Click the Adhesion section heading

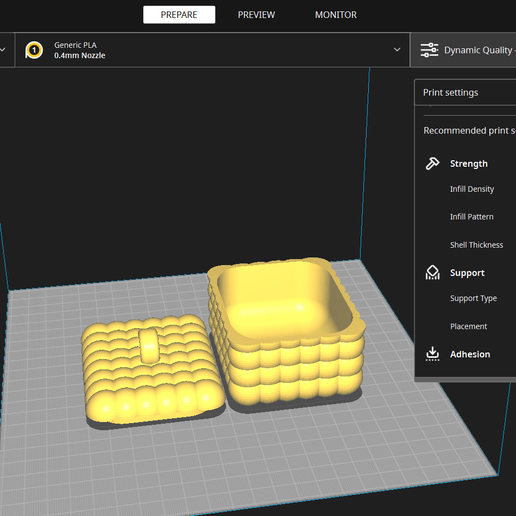(470, 354)
